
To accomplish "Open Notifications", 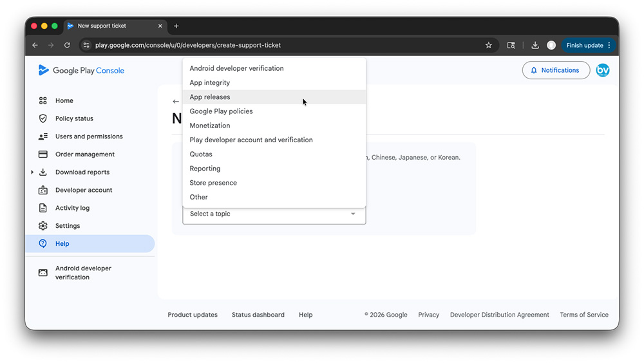I will [556, 70].
